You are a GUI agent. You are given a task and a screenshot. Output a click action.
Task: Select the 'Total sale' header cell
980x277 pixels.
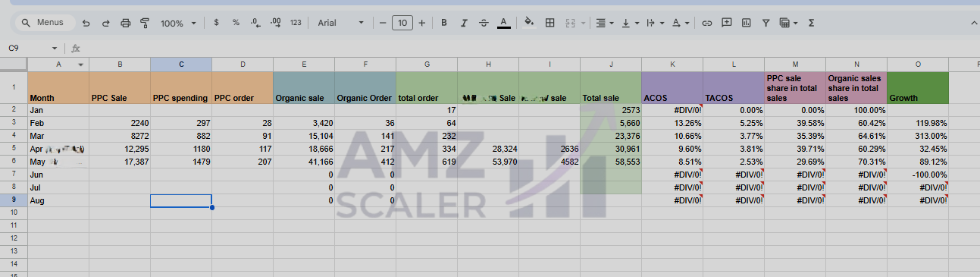tap(611, 88)
